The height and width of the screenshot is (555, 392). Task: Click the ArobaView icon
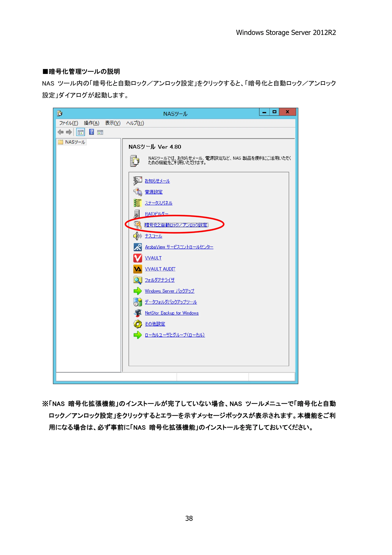pyautogui.click(x=138, y=247)
